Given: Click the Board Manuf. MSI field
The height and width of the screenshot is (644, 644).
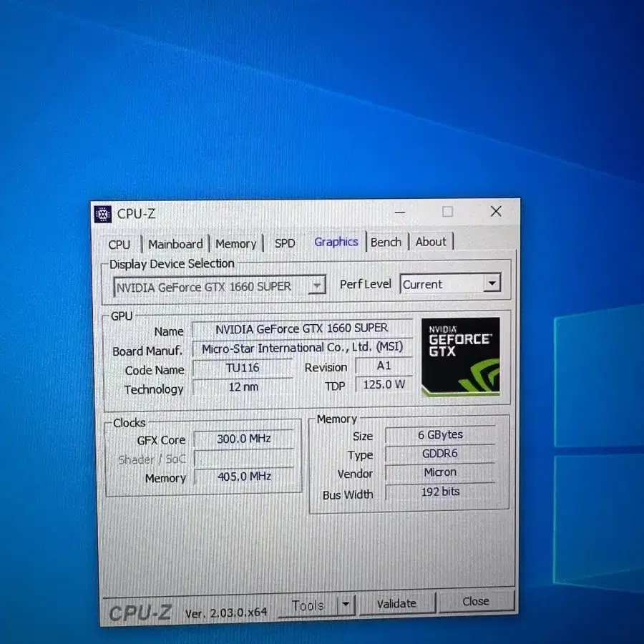Looking at the screenshot, I should (302, 348).
